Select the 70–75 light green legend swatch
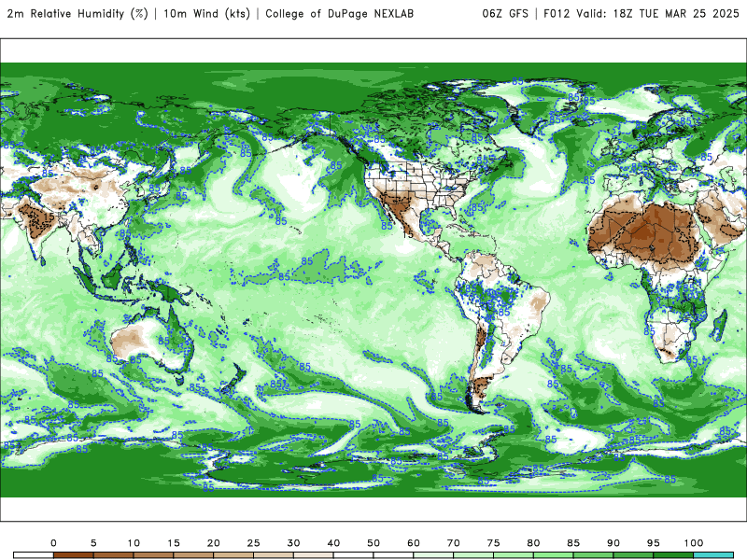 click(473, 555)
